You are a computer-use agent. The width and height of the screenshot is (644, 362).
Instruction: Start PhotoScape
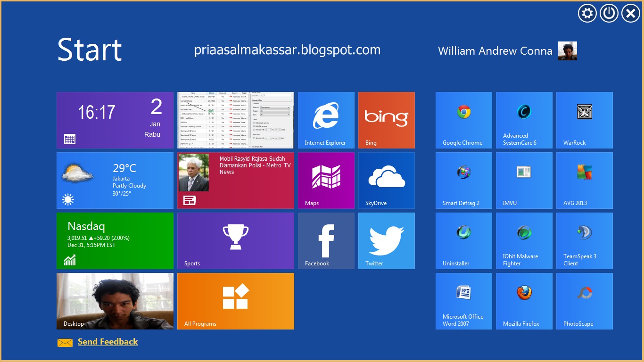[x=584, y=301]
